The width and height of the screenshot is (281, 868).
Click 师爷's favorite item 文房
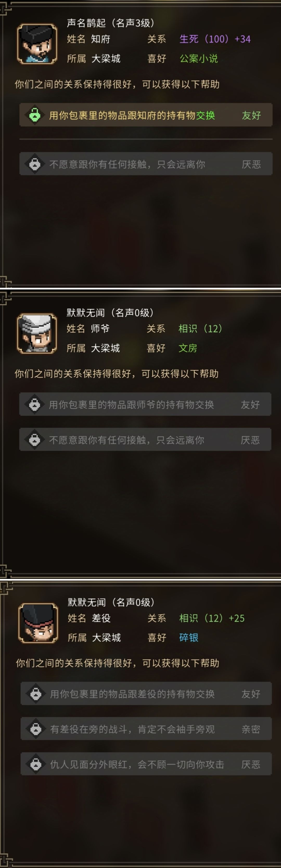coord(188,348)
